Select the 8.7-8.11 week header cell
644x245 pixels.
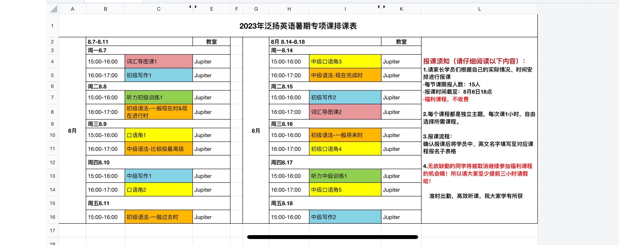[x=139, y=42]
